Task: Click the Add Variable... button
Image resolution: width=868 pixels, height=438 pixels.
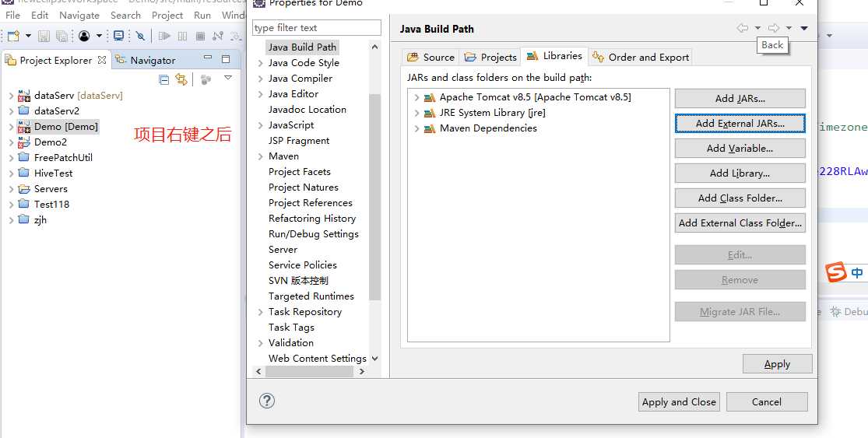Action: click(x=740, y=149)
